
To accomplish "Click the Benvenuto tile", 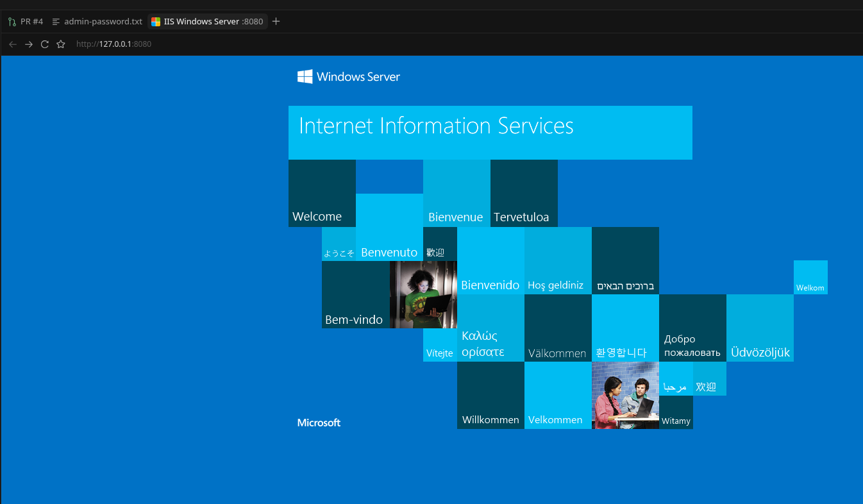I will coord(389,227).
